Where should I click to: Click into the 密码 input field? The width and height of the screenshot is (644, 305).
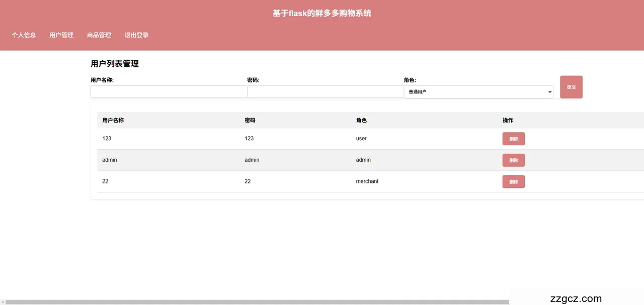pyautogui.click(x=325, y=92)
